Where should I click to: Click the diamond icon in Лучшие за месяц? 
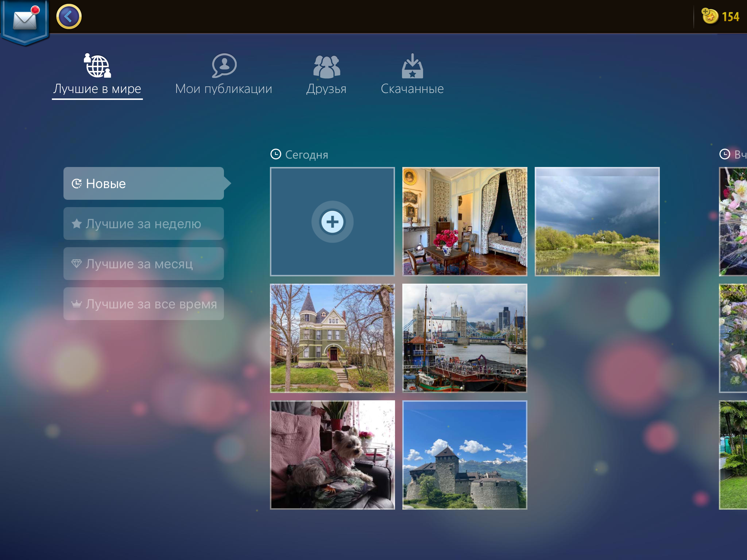77,263
